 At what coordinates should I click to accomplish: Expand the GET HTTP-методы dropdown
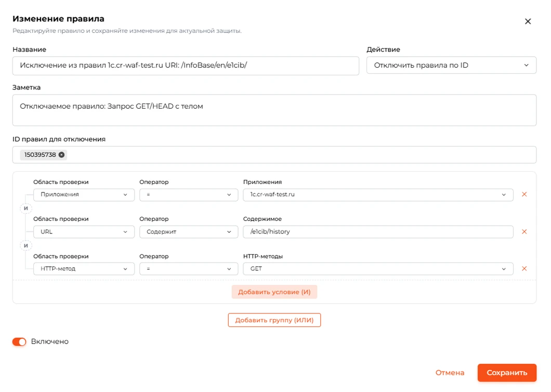coord(378,269)
